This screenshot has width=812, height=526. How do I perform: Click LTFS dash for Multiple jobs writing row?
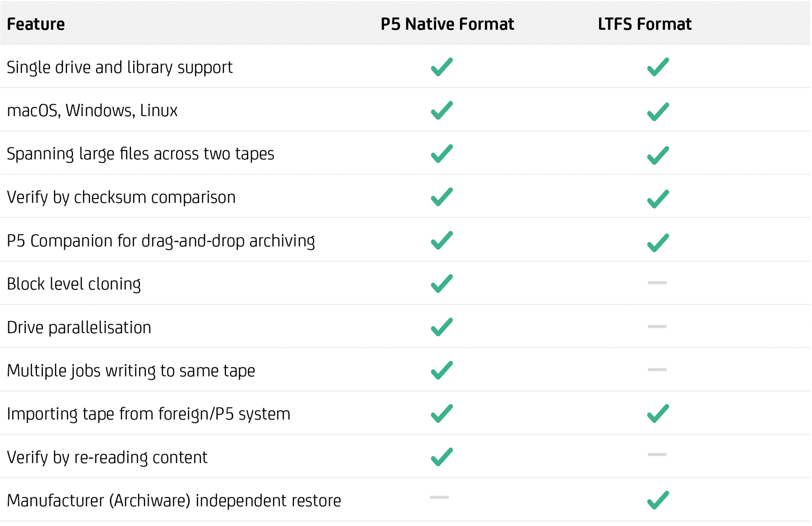[657, 370]
